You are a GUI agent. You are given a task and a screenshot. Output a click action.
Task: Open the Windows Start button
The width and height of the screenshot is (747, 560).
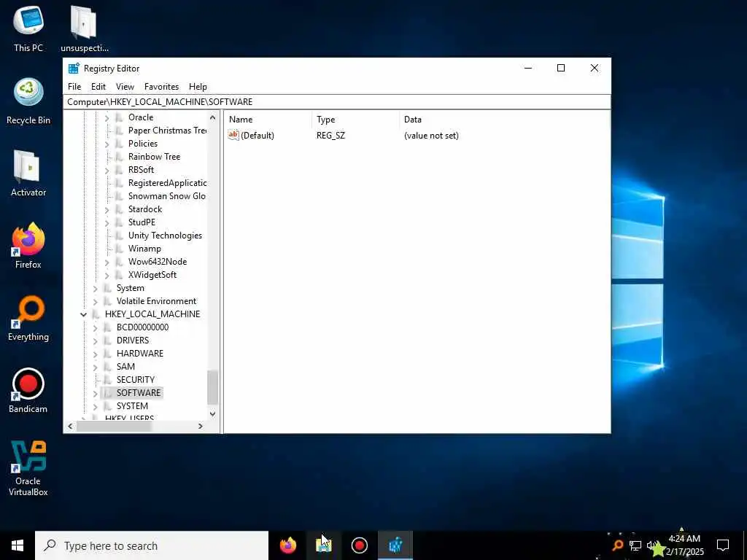coord(18,545)
